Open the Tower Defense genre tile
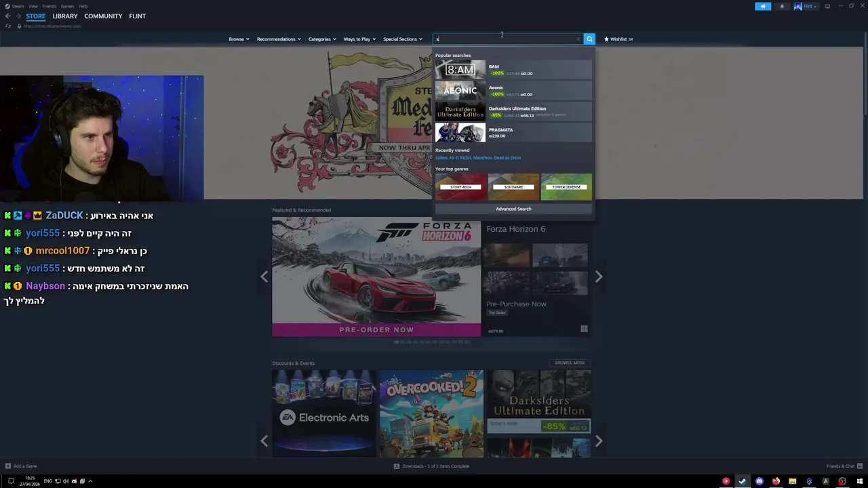Screen dimensions: 868x488 [566, 186]
